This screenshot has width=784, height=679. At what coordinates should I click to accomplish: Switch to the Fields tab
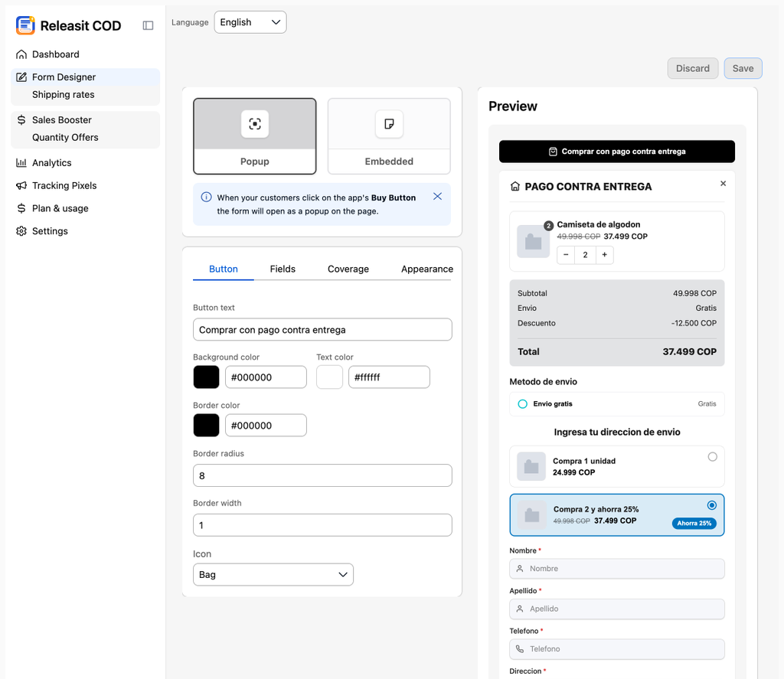coord(283,269)
